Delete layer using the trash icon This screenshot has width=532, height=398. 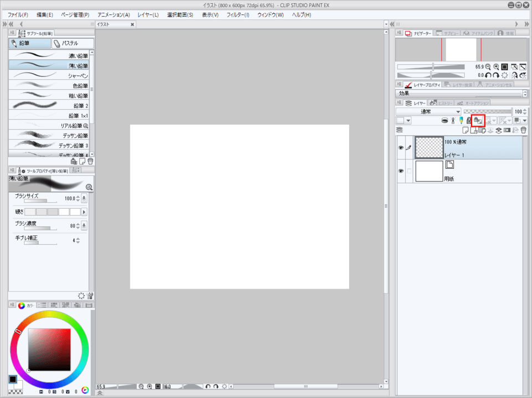pyautogui.click(x=523, y=130)
